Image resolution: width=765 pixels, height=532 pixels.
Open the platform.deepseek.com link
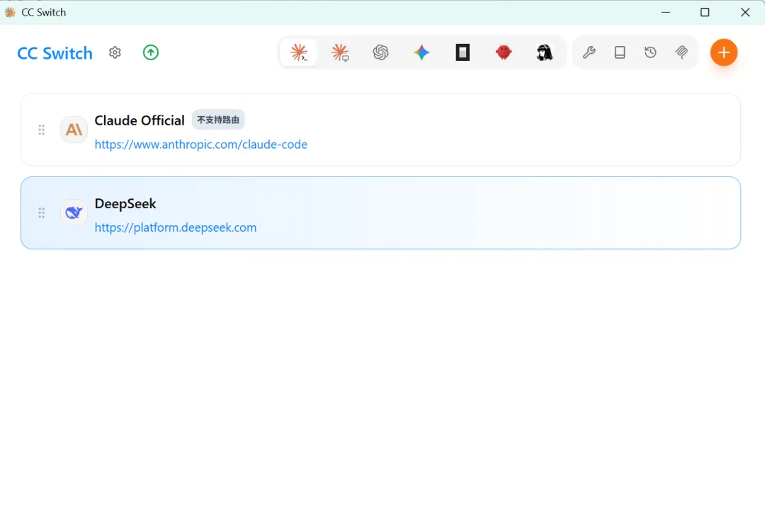pyautogui.click(x=176, y=227)
